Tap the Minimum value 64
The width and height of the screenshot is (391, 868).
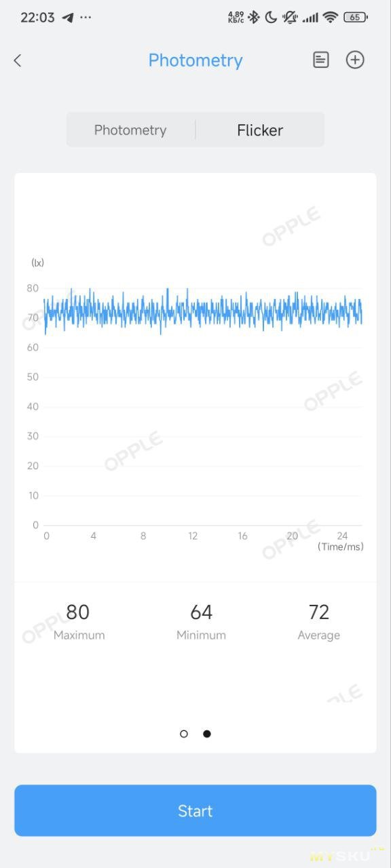201,612
